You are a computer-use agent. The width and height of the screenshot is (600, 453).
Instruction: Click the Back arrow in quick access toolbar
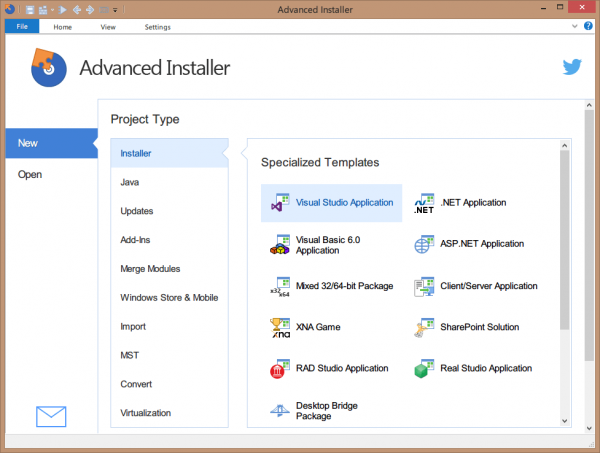(x=77, y=10)
